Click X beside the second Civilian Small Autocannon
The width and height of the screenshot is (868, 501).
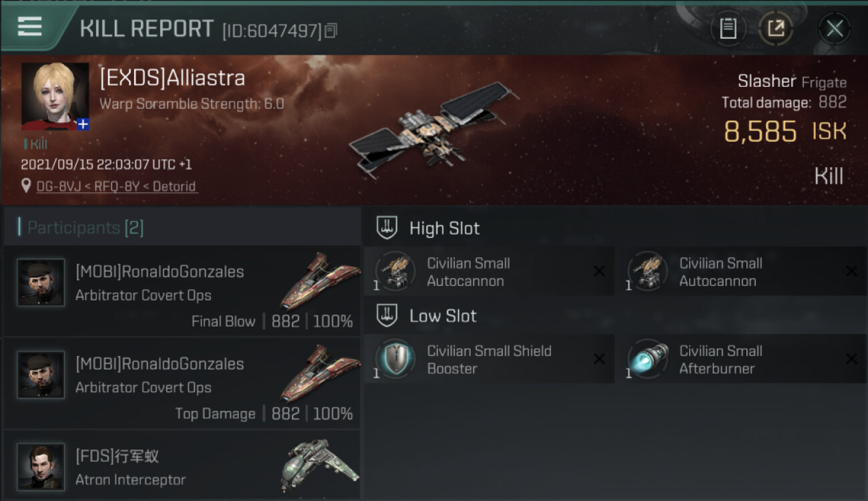pyautogui.click(x=851, y=271)
